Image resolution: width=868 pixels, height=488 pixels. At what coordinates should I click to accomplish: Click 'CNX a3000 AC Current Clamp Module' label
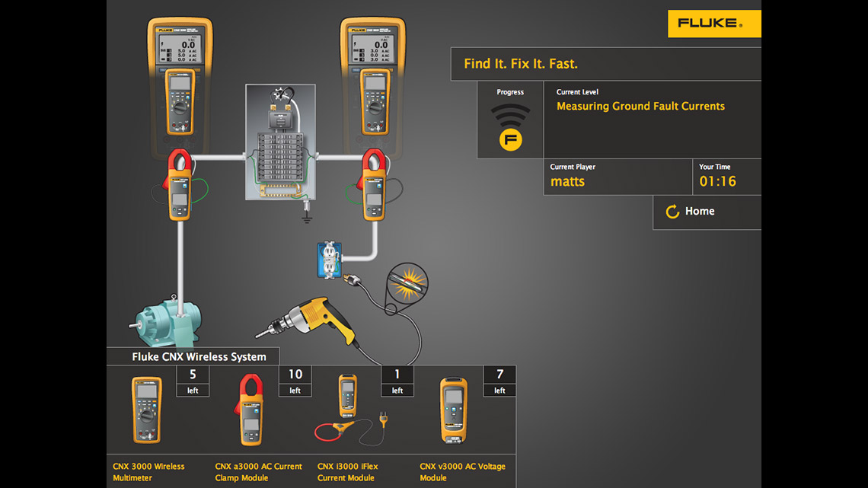[259, 472]
